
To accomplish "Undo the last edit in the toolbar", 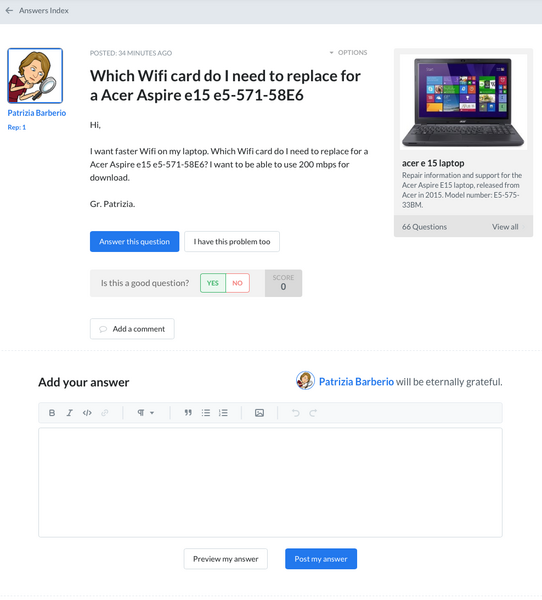I will point(295,412).
